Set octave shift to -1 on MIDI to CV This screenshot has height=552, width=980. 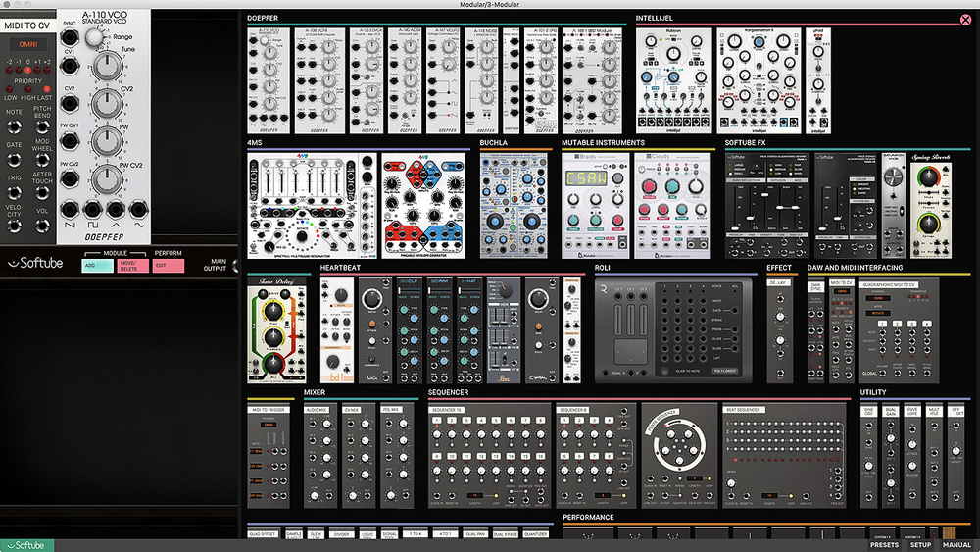18,70
